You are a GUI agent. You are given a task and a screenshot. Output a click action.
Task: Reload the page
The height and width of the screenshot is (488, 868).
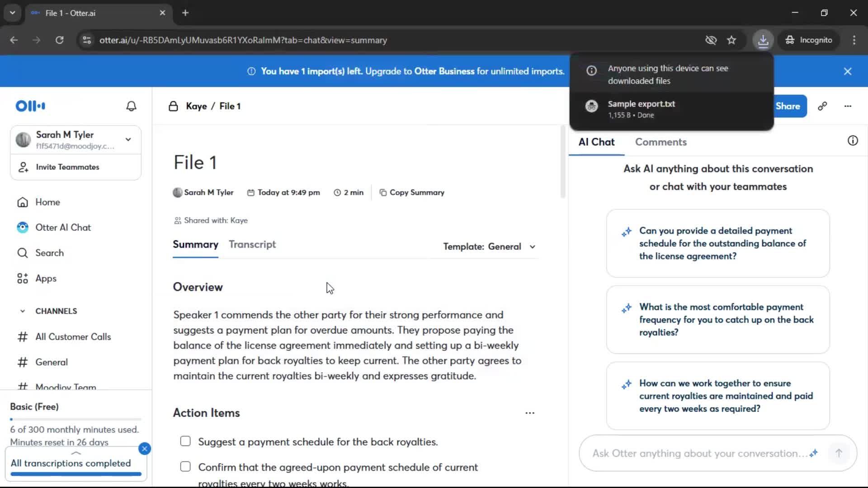59,40
